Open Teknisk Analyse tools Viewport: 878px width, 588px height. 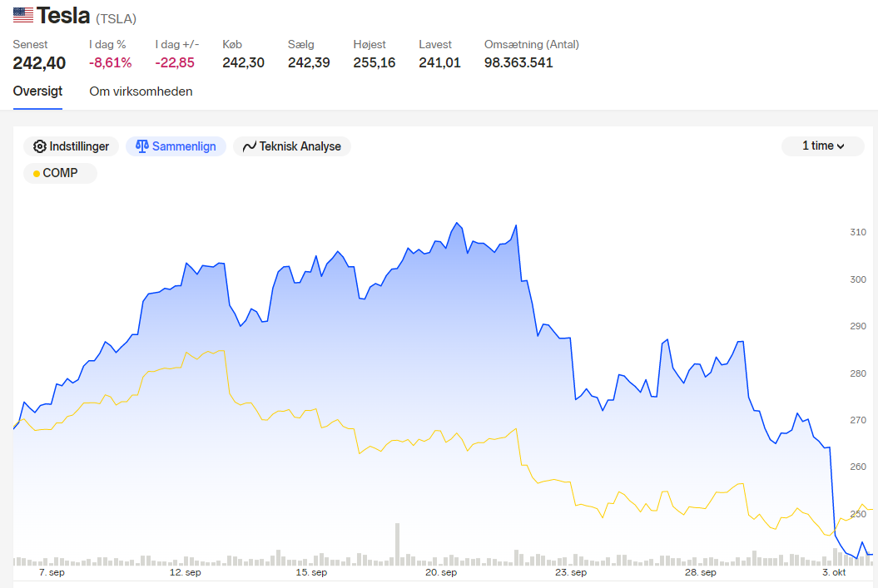point(292,146)
